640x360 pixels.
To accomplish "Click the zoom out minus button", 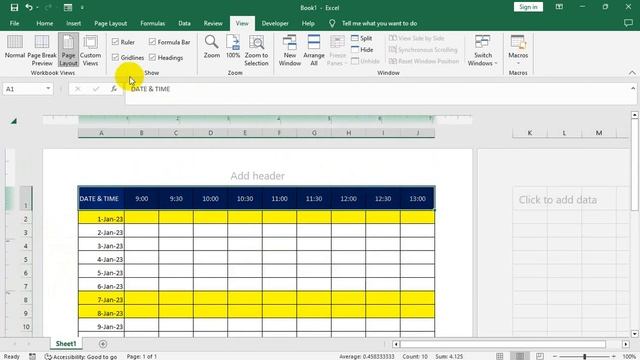I will pos(555,356).
